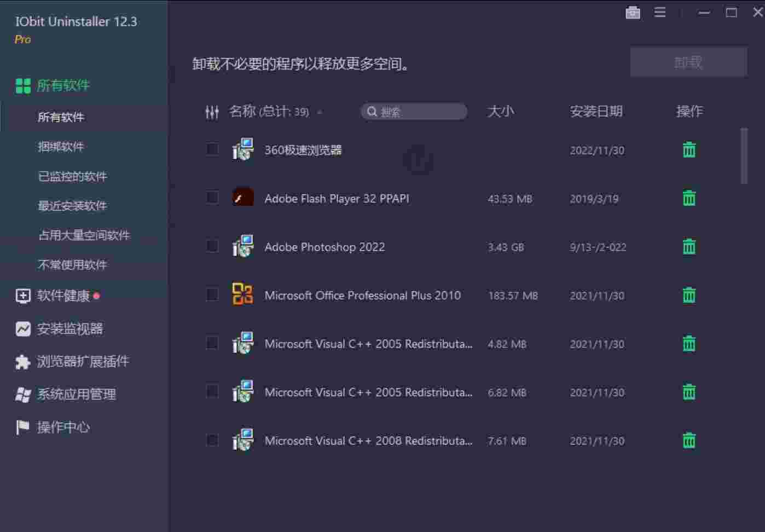Open the 浏览器扩展插件 section

pyautogui.click(x=83, y=362)
